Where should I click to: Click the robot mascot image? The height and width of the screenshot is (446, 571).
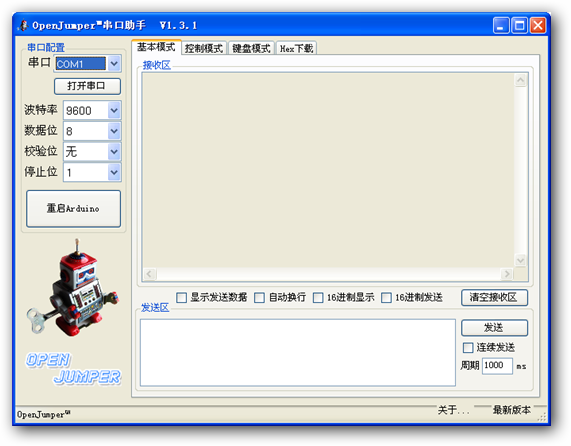pyautogui.click(x=73, y=288)
